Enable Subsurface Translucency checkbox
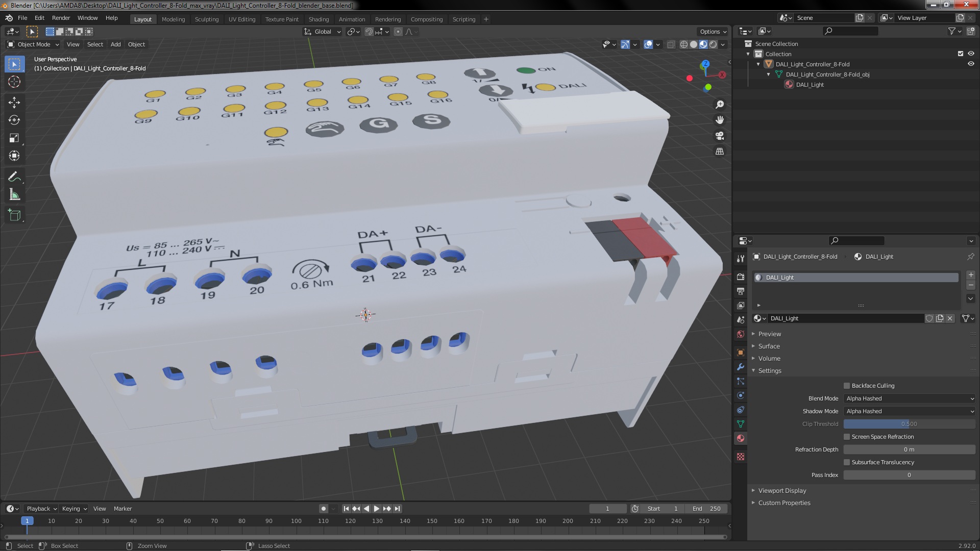This screenshot has height=551, width=980. [x=847, y=462]
